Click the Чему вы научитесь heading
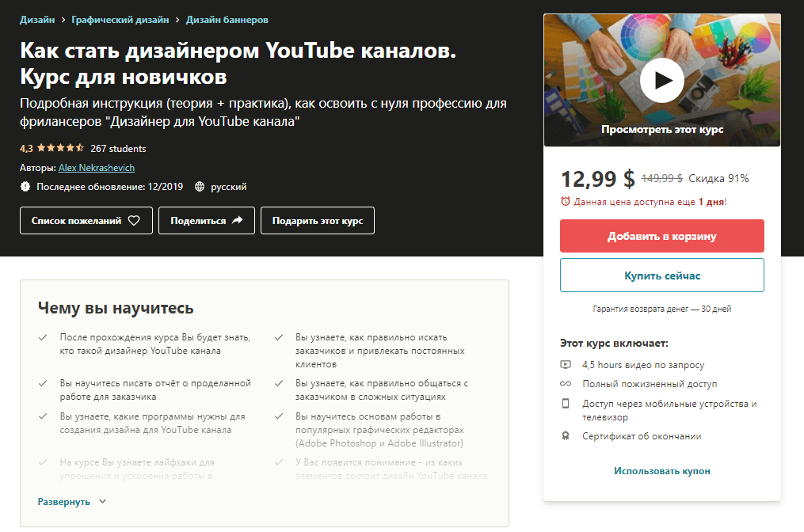Screen dimensions: 804x532 116,307
